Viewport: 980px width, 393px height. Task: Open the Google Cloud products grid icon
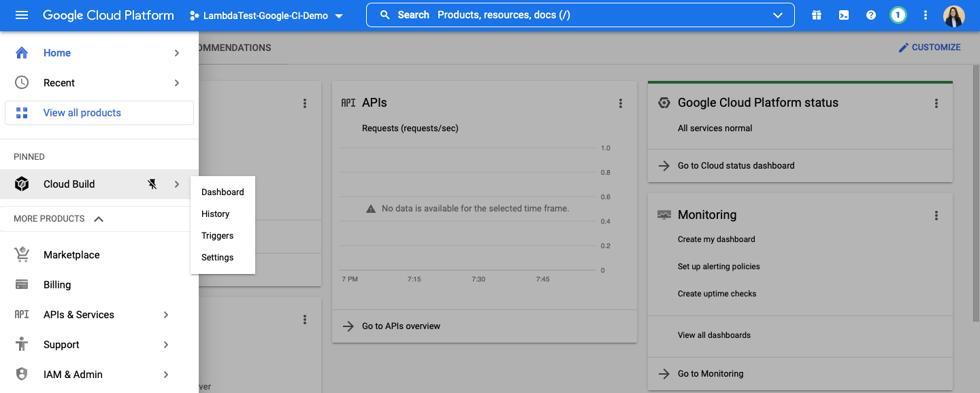[x=816, y=14]
